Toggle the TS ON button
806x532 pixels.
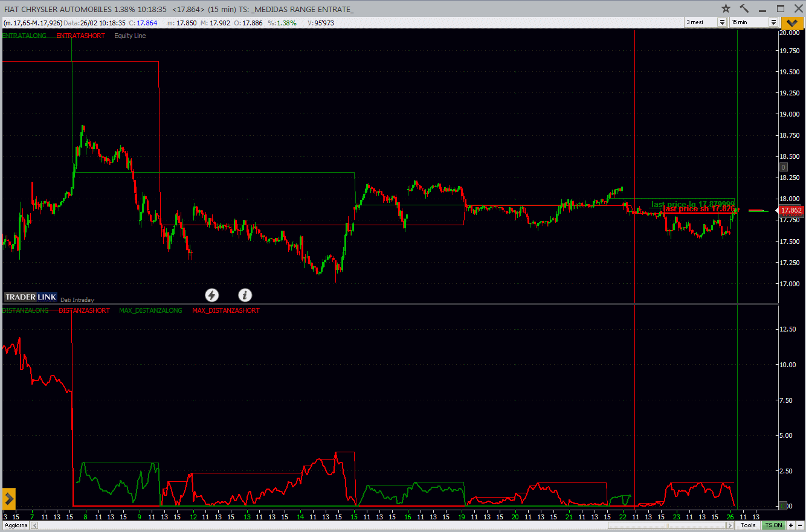coord(773,525)
